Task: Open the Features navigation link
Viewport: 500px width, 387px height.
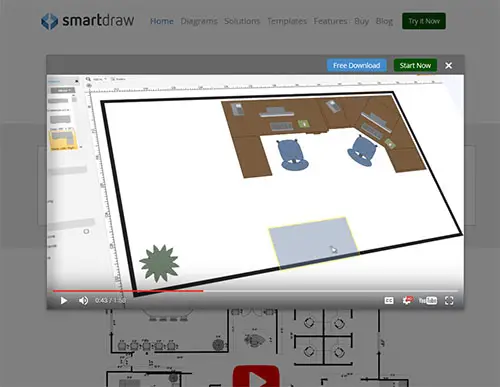Action: coord(330,21)
